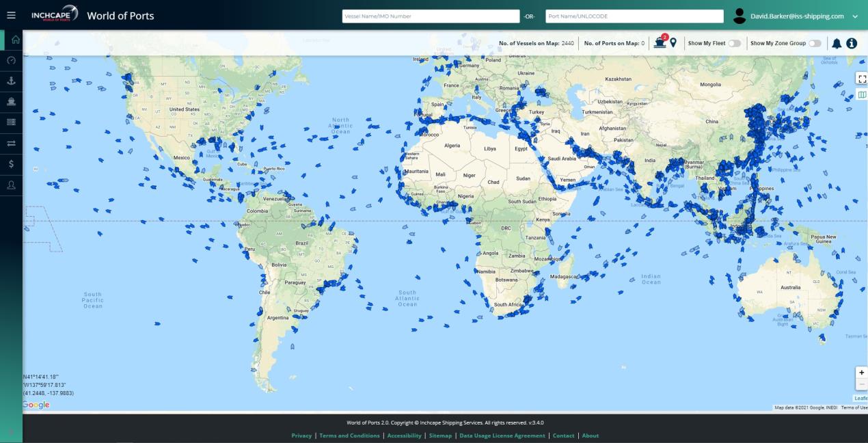
Task: Click the vessel alerts ship icon with badge
Action: point(660,42)
